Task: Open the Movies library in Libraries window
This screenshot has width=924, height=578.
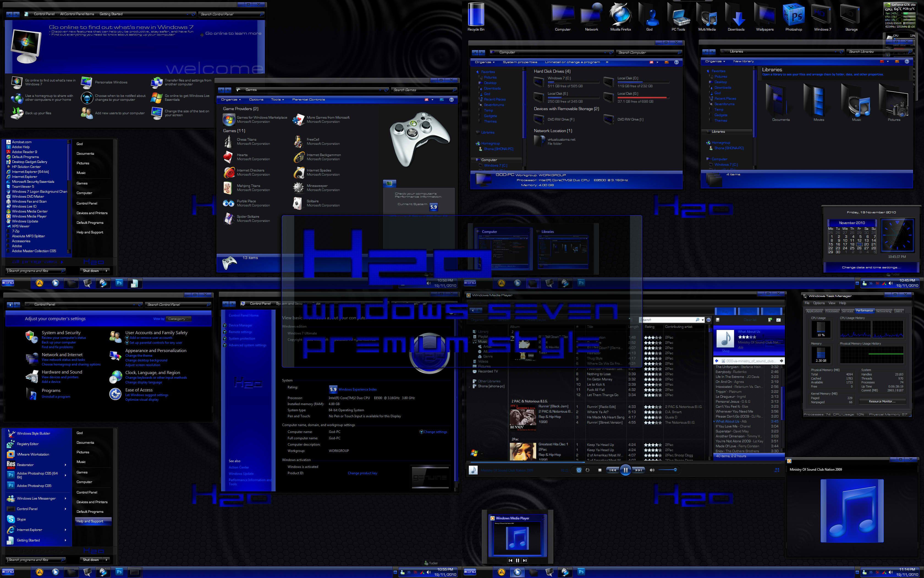Action: tap(819, 102)
